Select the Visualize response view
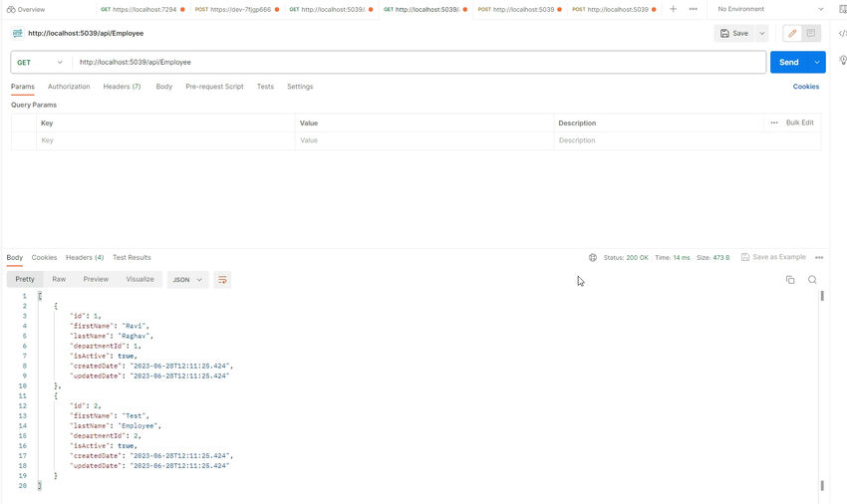 click(x=140, y=279)
